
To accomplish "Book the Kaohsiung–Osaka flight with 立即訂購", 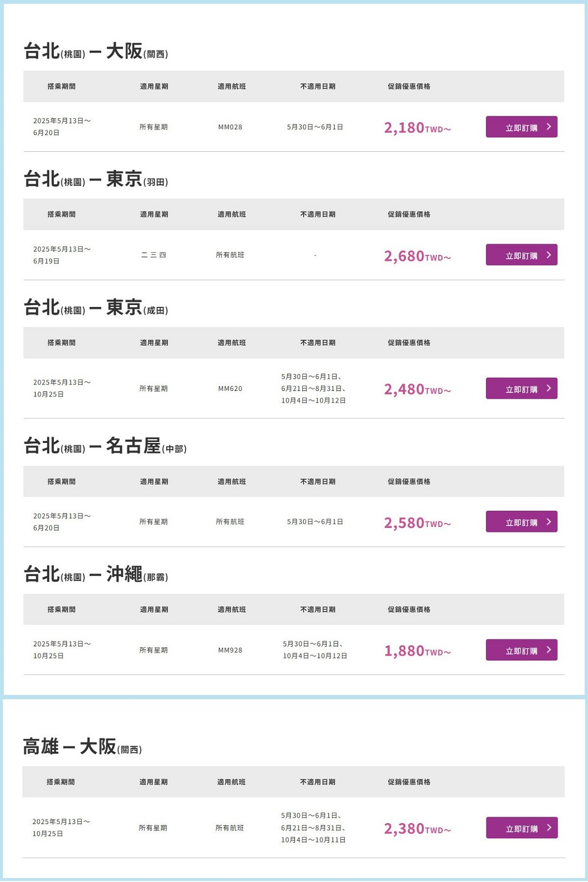I will tap(521, 828).
